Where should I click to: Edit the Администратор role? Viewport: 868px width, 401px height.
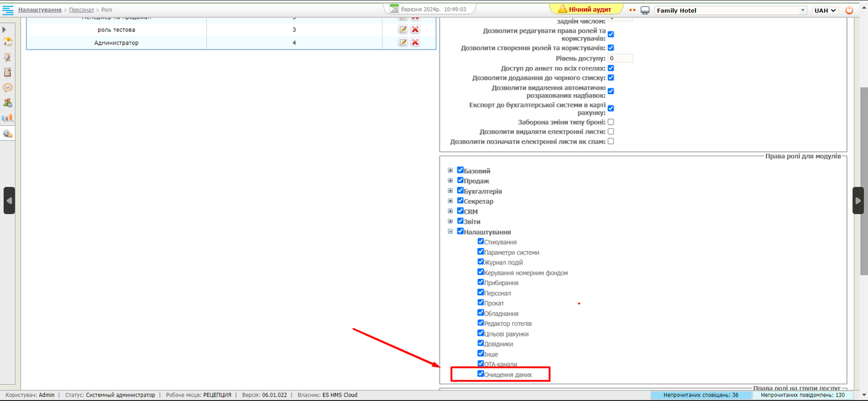403,42
